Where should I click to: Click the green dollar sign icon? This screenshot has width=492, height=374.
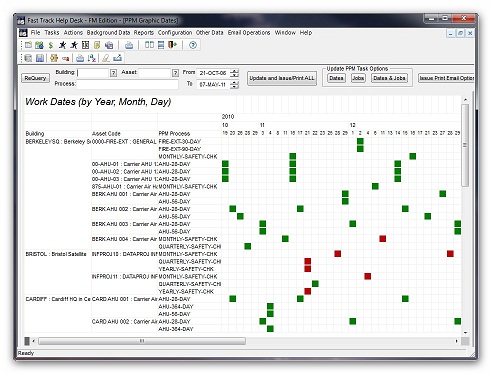pyautogui.click(x=51, y=45)
